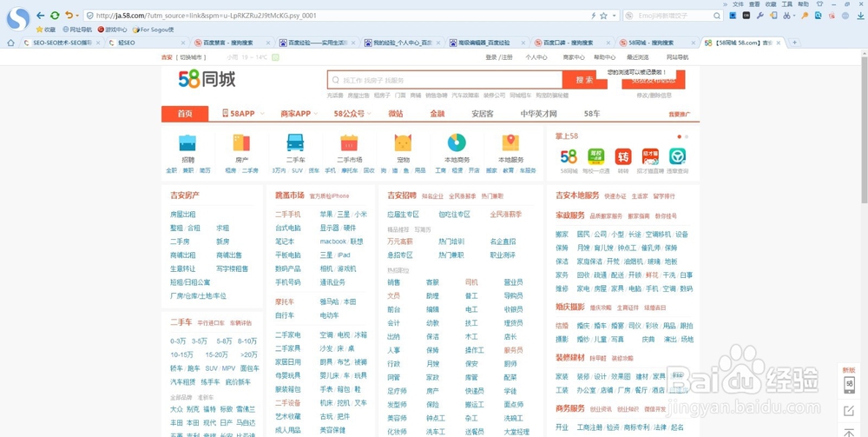Open the green 驾校一点通 app icon
This screenshot has height=437, width=868.
coord(595,156)
